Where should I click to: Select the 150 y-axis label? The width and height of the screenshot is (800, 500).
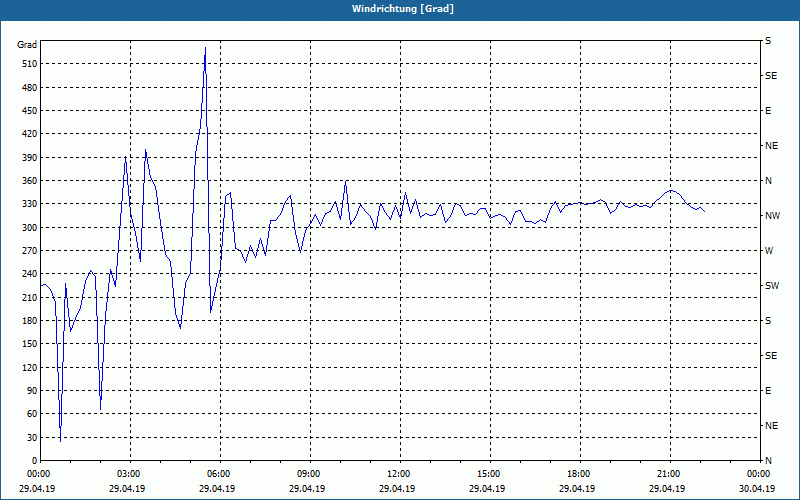coord(30,344)
